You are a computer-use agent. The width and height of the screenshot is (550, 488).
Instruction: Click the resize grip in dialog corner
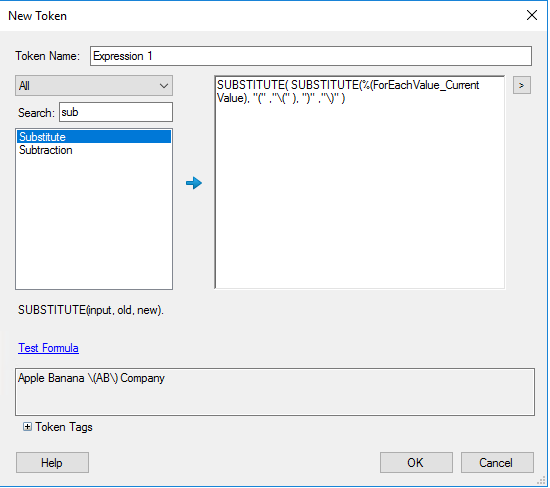pos(541,481)
